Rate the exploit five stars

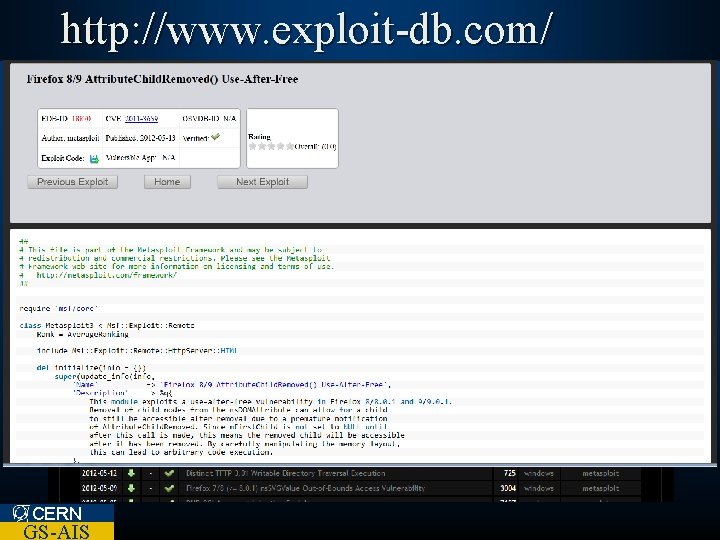click(x=290, y=146)
